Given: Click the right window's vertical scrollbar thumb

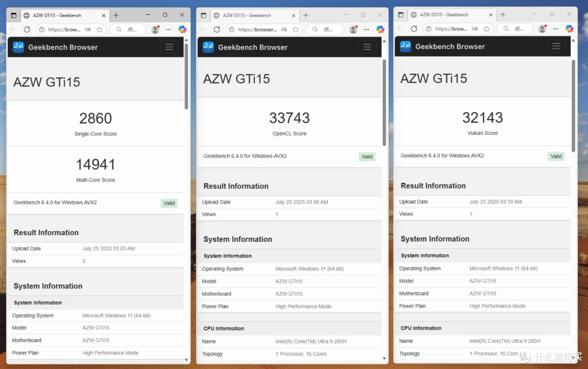Looking at the screenshot, I should tap(573, 106).
